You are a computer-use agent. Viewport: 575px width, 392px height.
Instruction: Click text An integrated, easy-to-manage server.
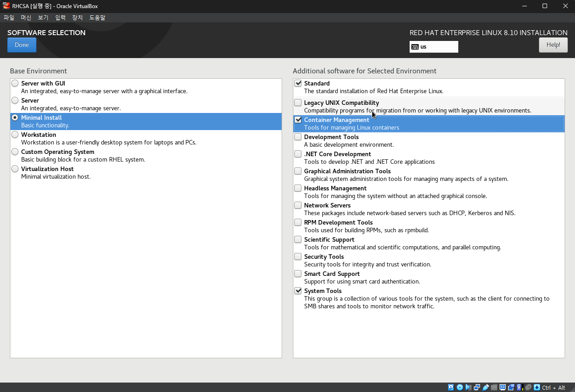pyautogui.click(x=71, y=108)
